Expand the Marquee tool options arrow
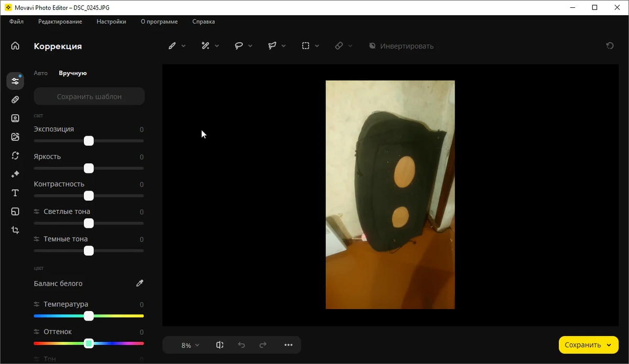The image size is (629, 364). click(x=317, y=46)
